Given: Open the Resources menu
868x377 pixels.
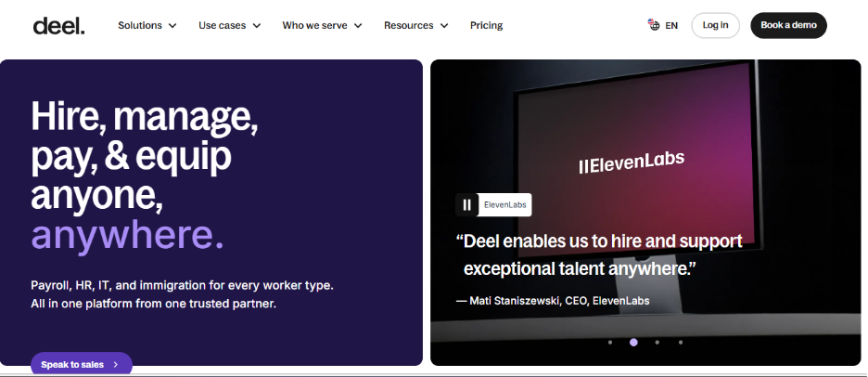Looking at the screenshot, I should pos(416,25).
